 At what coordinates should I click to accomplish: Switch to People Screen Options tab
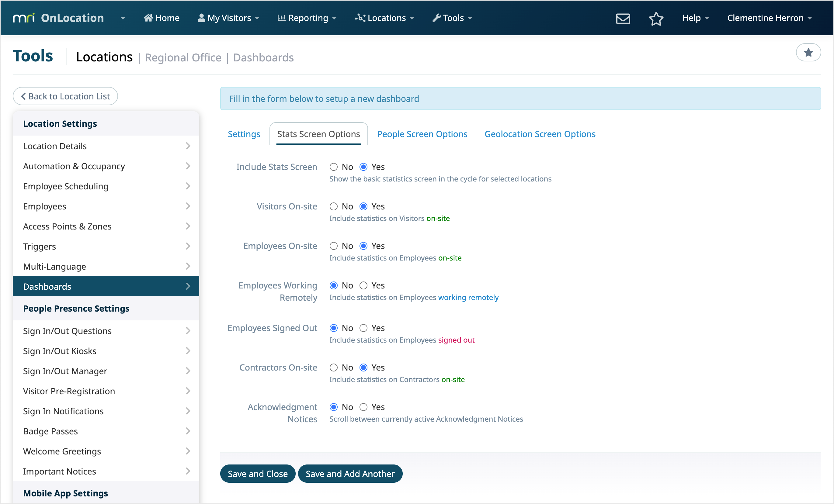(422, 134)
